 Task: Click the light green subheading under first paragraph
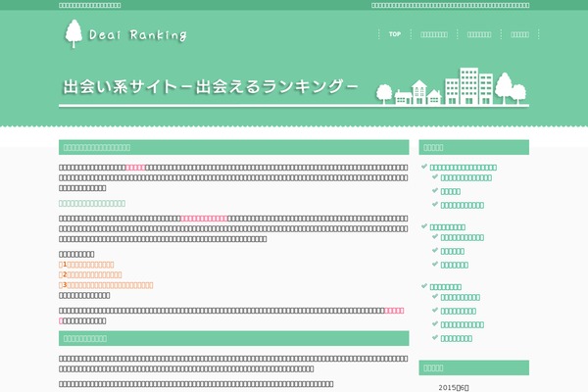92,203
